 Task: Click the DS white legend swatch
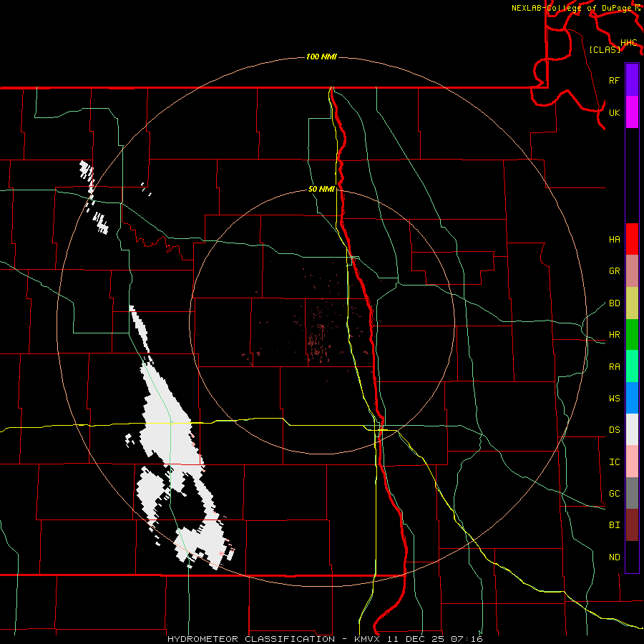(x=632, y=429)
